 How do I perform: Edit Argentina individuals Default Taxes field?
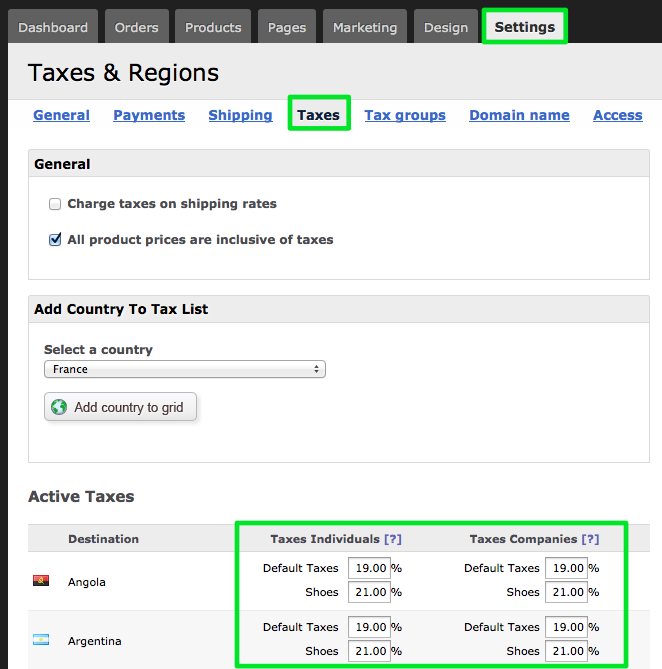click(x=369, y=627)
